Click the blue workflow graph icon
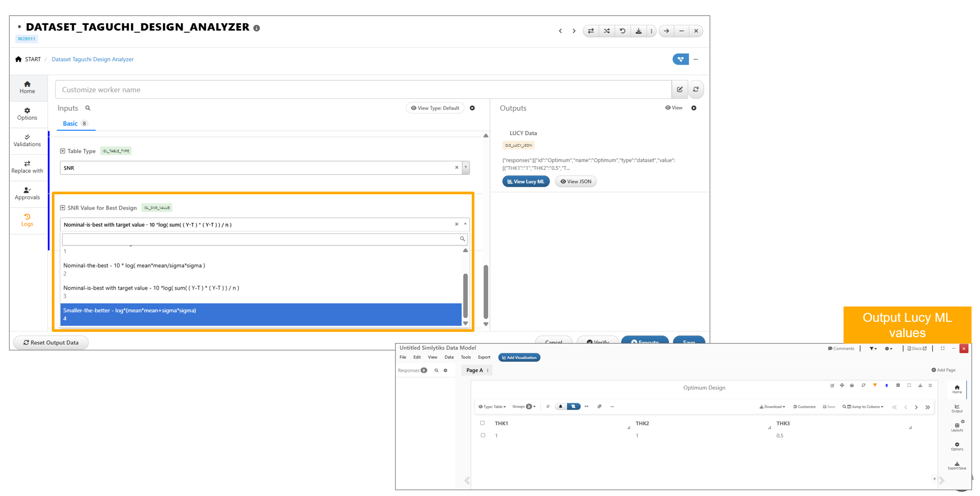This screenshot has width=980, height=496. click(x=680, y=59)
